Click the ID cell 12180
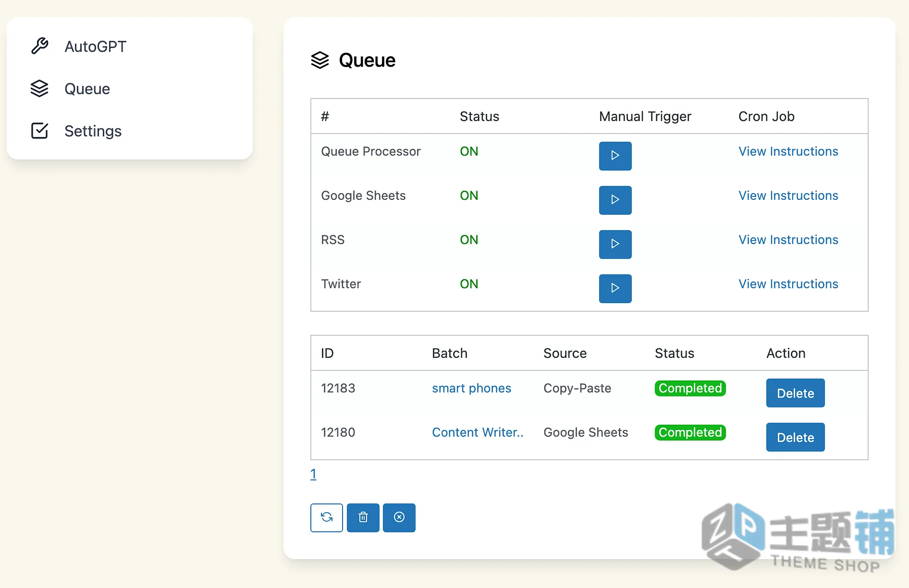This screenshot has height=588, width=909. coord(338,432)
